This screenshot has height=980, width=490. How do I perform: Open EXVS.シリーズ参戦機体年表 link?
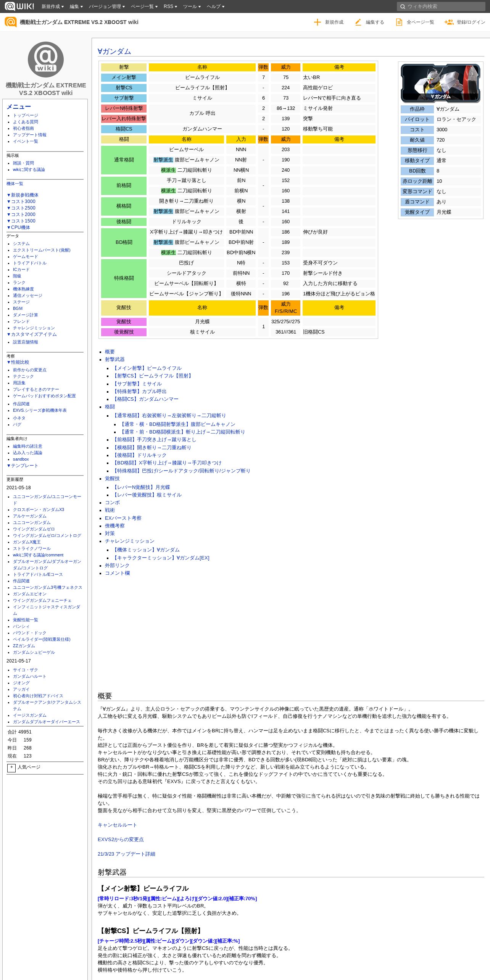click(40, 410)
